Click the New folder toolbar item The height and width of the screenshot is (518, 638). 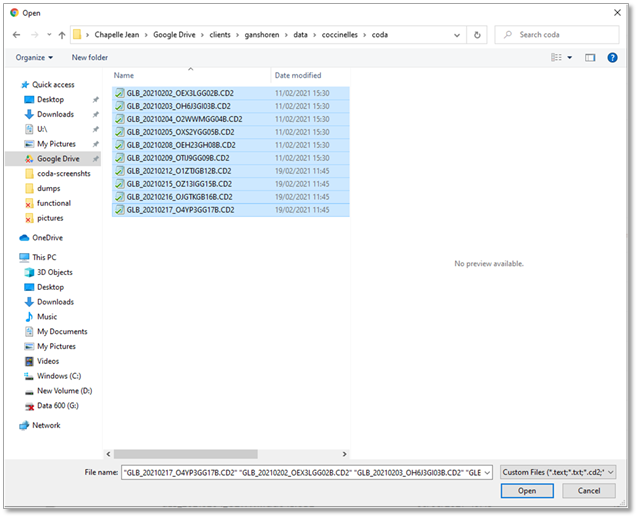[90, 58]
